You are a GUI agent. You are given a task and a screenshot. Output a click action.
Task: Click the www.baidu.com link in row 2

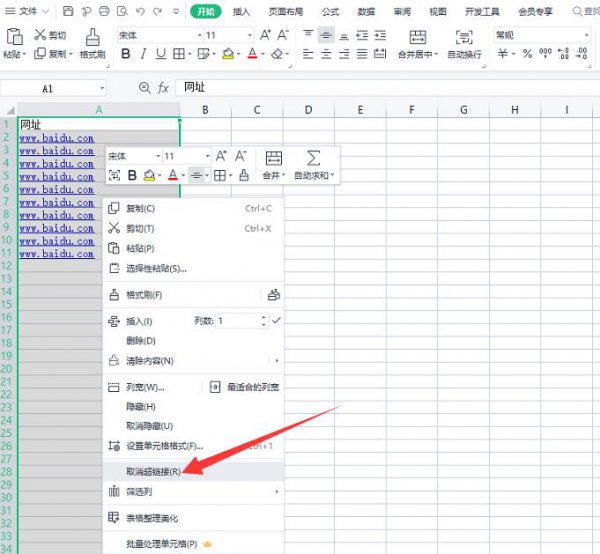pos(57,138)
